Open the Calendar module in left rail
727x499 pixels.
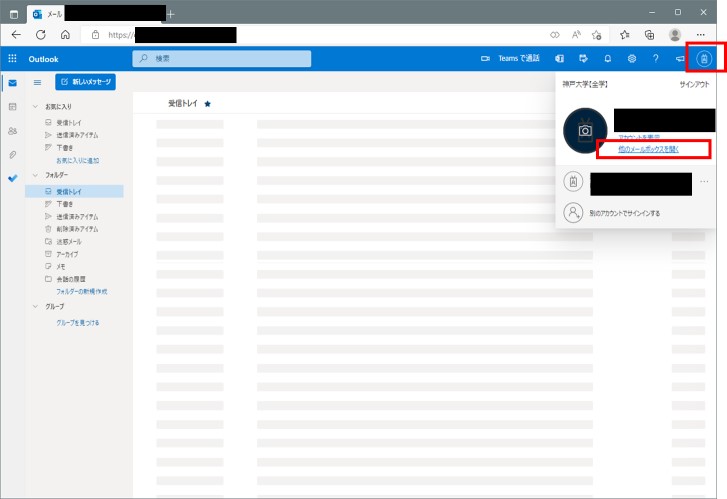tap(13, 107)
